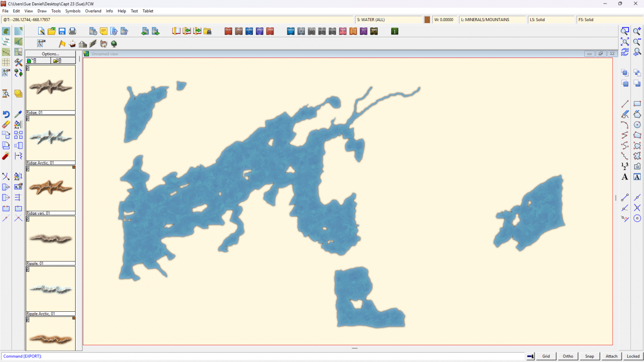Open the Overland menu
644x362 pixels.
pyautogui.click(x=93, y=11)
